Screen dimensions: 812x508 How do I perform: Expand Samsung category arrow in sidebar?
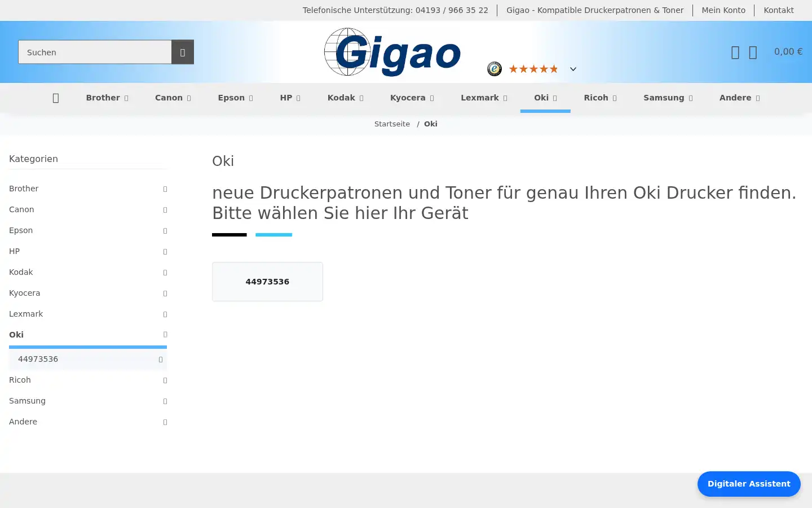(x=165, y=401)
